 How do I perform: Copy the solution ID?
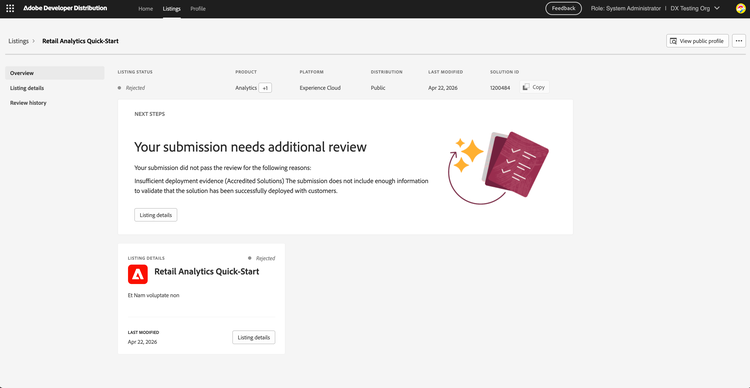coord(534,87)
